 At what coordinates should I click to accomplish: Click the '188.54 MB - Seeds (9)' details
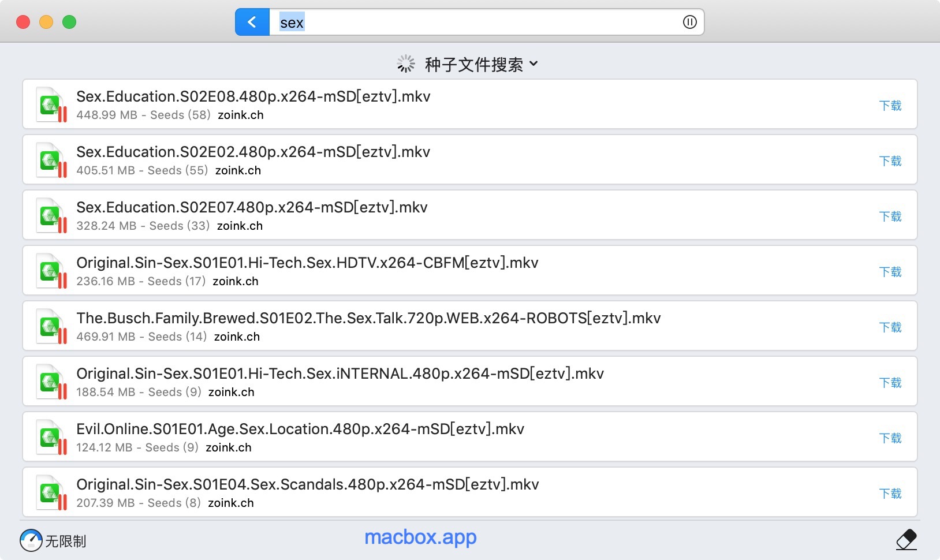click(139, 392)
